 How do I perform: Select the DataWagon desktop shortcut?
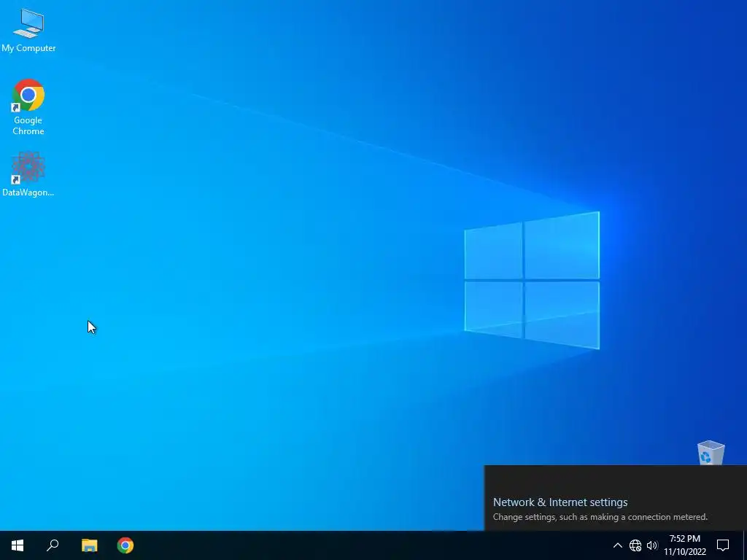(28, 174)
